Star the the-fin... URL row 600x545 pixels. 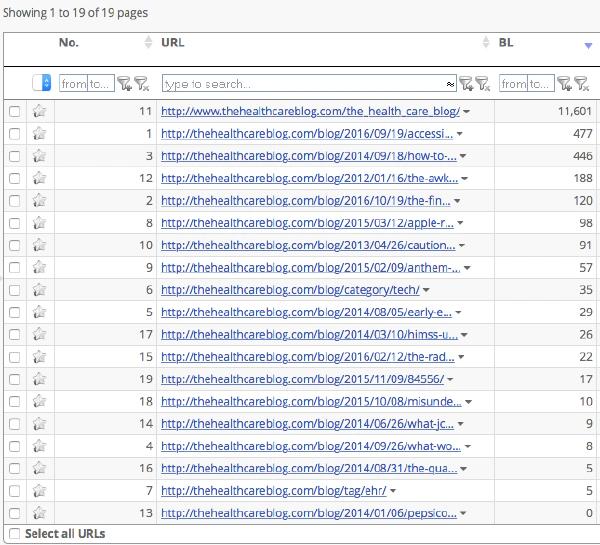tap(39, 201)
